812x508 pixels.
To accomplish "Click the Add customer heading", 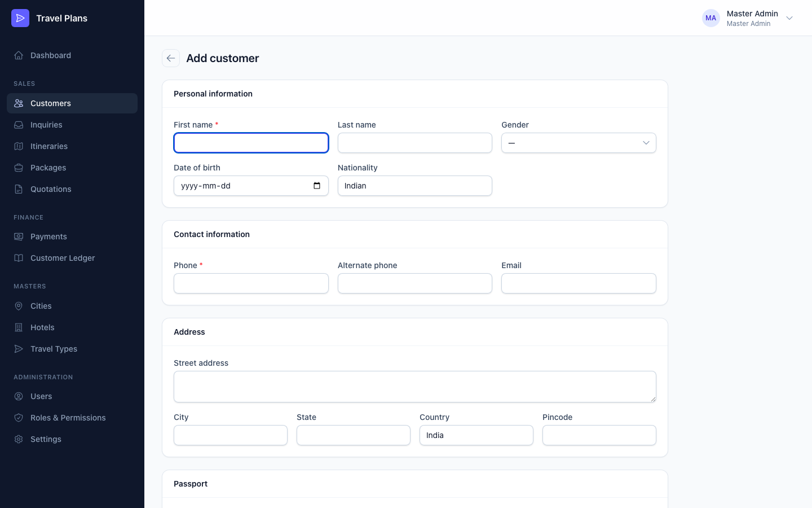I will tap(223, 58).
